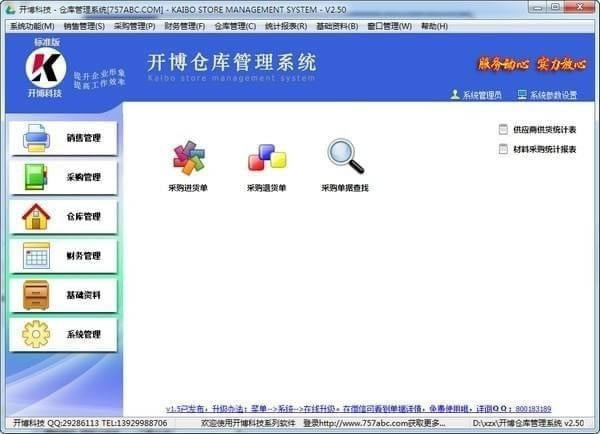Maximize the application window

556,7
